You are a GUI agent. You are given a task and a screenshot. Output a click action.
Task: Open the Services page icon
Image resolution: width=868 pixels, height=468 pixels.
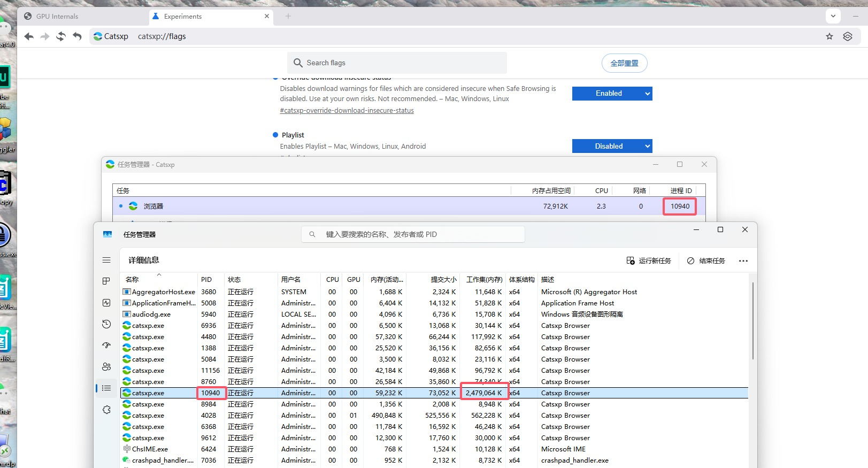106,410
